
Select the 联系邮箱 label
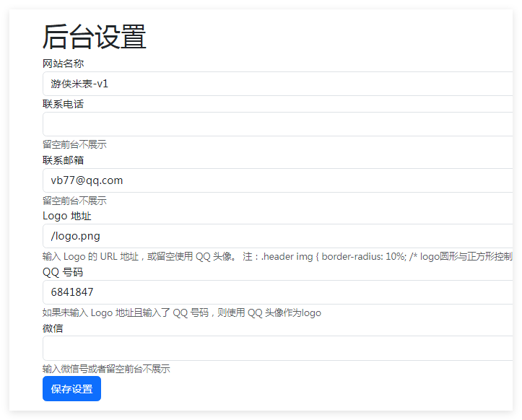point(63,160)
